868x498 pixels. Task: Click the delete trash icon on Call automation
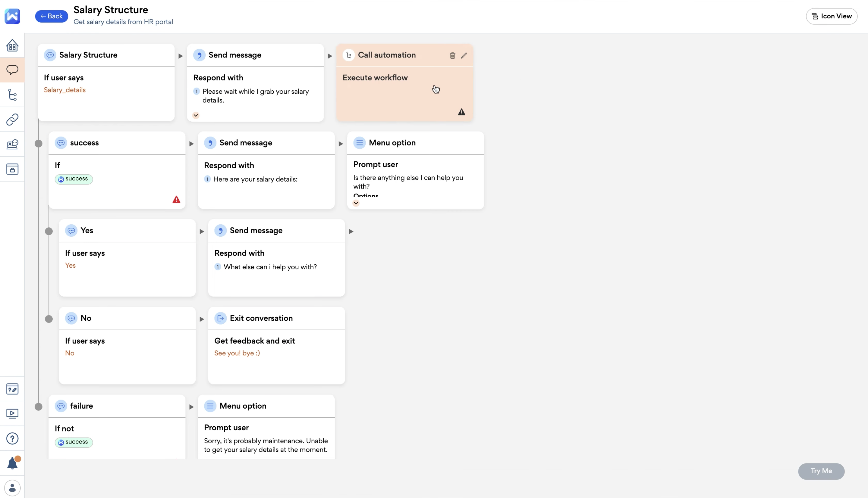tap(452, 55)
